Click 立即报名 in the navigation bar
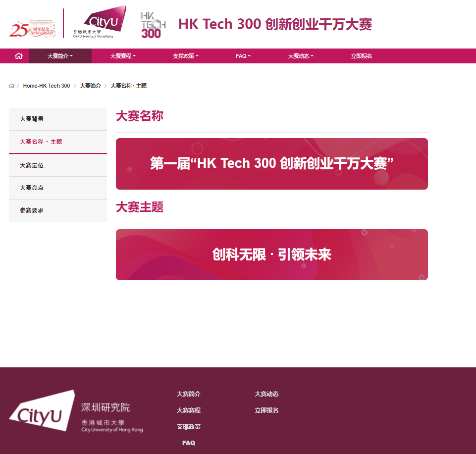 point(361,56)
